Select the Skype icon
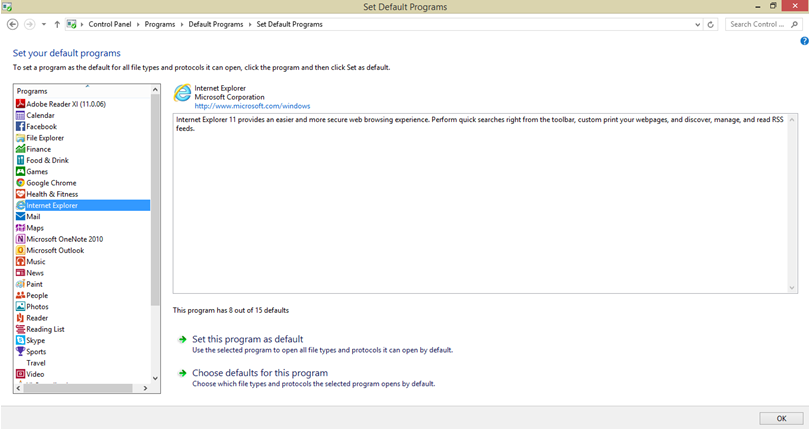 coord(21,340)
